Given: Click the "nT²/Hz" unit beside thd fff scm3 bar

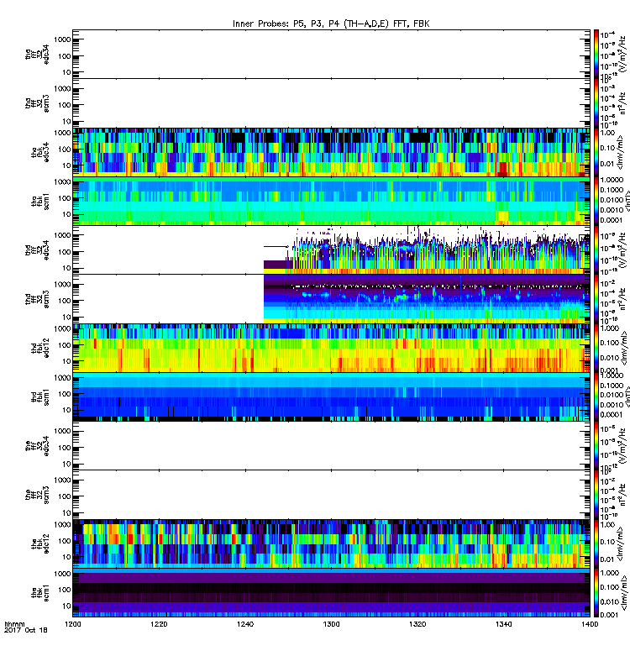Looking at the screenshot, I should [x=622, y=300].
